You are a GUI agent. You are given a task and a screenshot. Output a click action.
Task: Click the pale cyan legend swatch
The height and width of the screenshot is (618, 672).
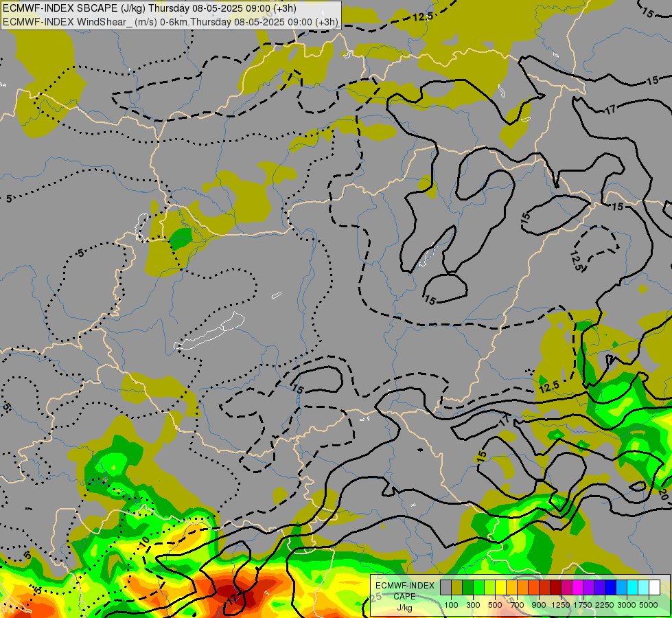coord(644,587)
